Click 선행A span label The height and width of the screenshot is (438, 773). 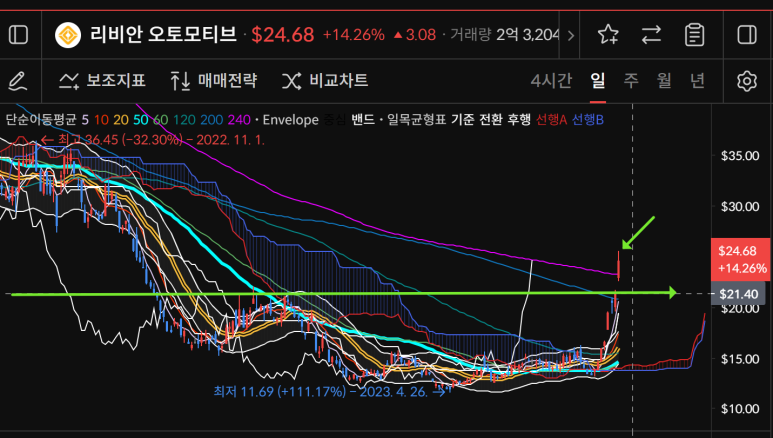[551, 120]
